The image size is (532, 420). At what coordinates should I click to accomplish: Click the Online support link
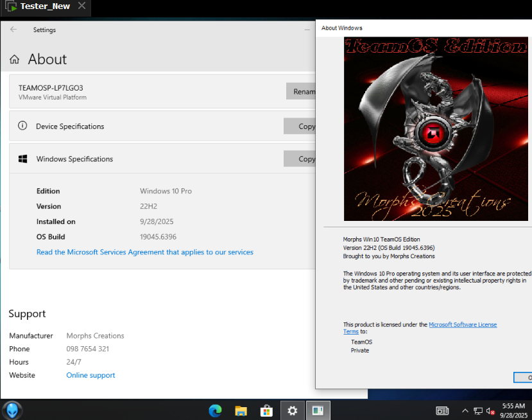90,375
